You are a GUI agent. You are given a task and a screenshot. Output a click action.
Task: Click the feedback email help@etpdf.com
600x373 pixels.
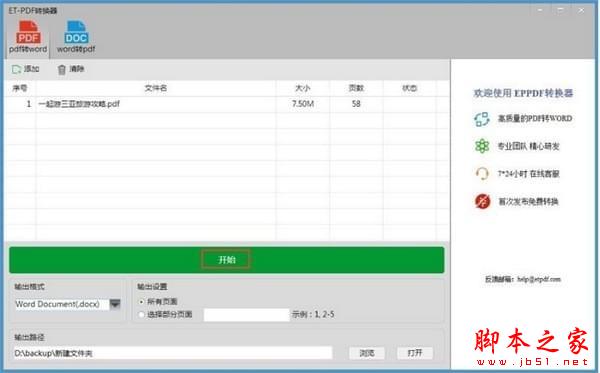(539, 279)
